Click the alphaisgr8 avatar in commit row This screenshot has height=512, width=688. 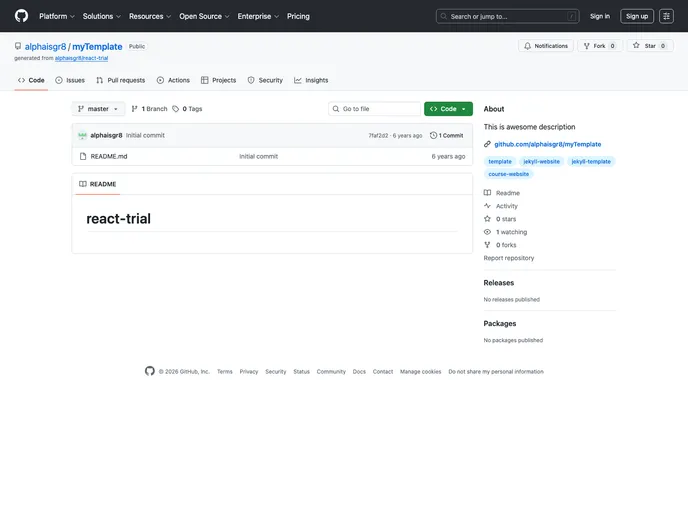82,135
